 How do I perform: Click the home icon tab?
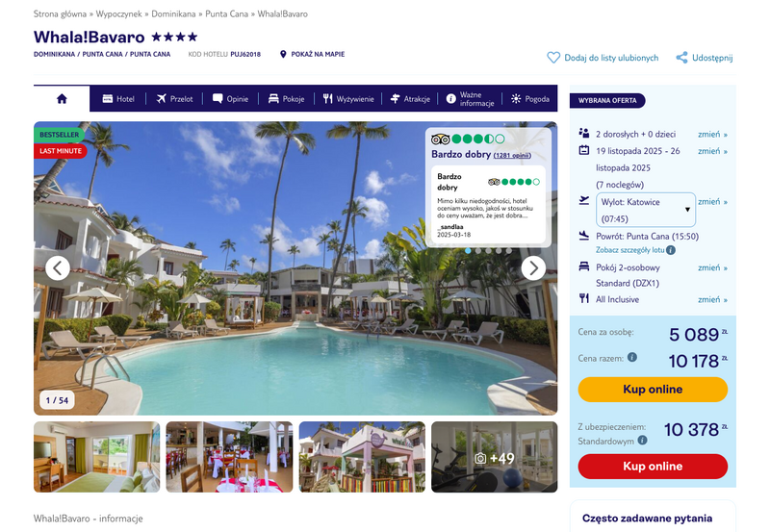(62, 99)
